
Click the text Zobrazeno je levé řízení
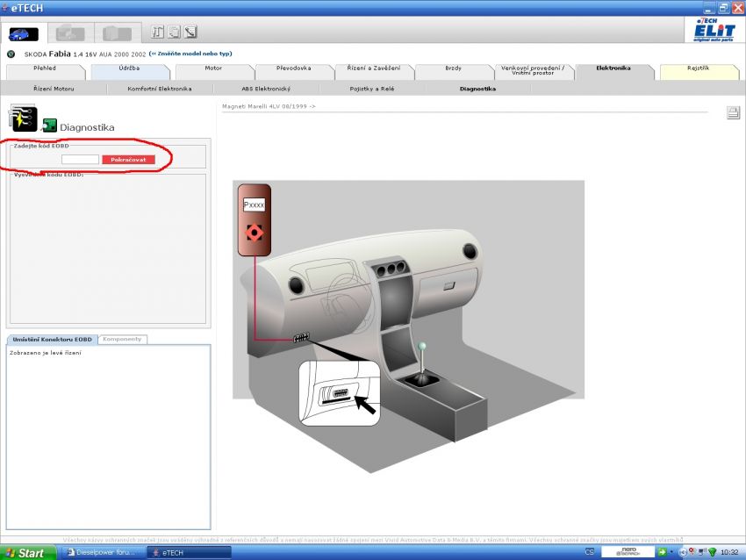[x=45, y=353]
